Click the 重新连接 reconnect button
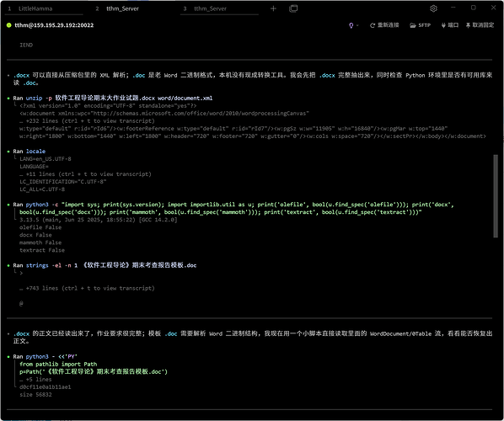 pos(384,25)
